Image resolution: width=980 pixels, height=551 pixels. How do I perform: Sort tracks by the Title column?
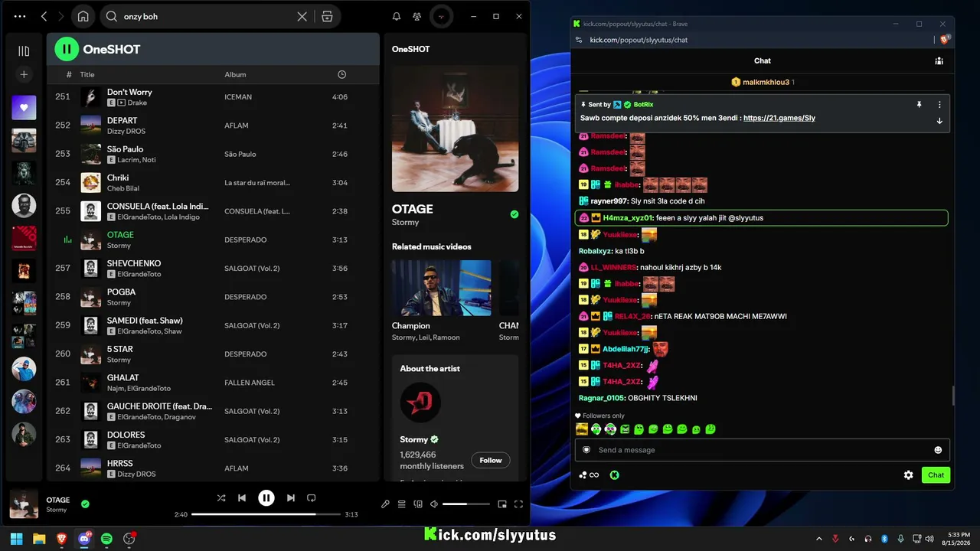tap(87, 74)
